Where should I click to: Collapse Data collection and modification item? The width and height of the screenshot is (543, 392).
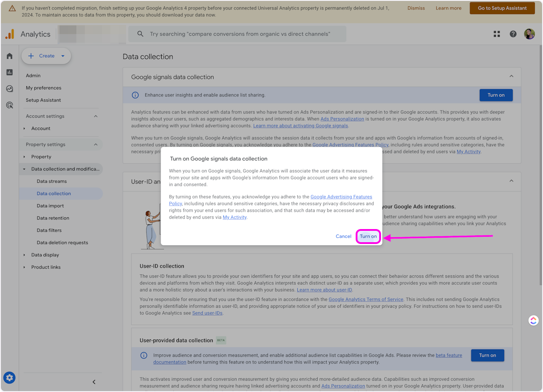24,169
